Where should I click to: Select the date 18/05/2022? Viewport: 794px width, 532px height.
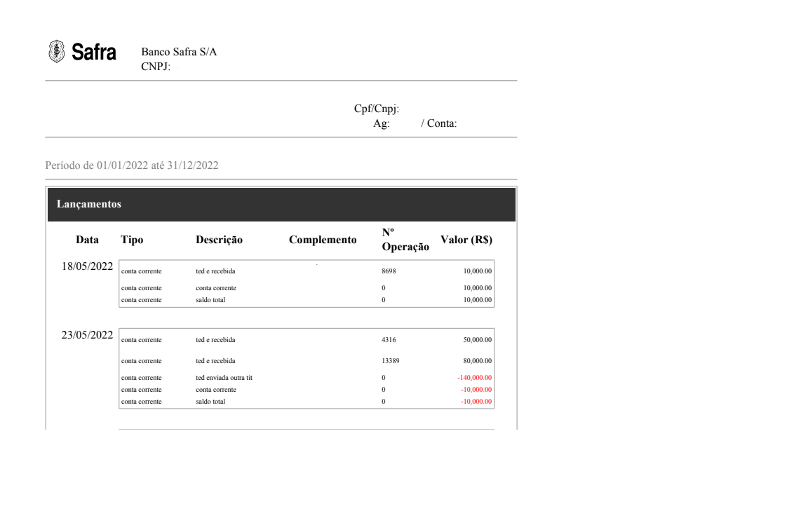(x=87, y=266)
